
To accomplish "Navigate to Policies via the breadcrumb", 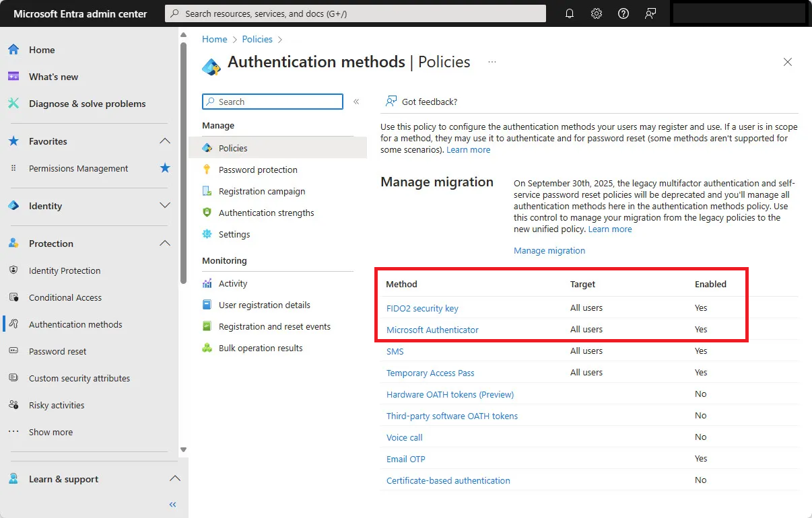I will coord(257,39).
